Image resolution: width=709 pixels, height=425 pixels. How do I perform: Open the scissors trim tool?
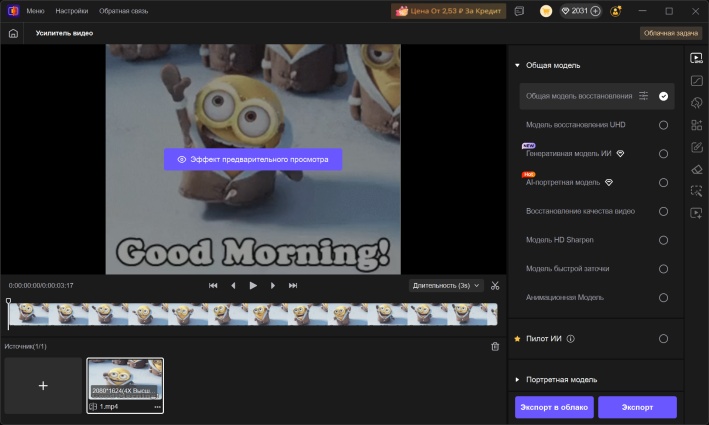[x=495, y=286]
